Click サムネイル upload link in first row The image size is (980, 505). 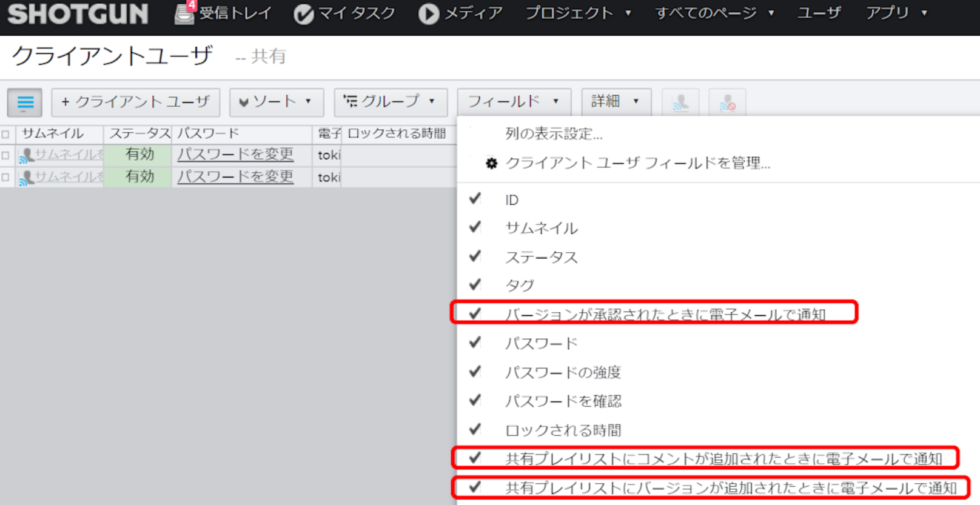pos(69,155)
